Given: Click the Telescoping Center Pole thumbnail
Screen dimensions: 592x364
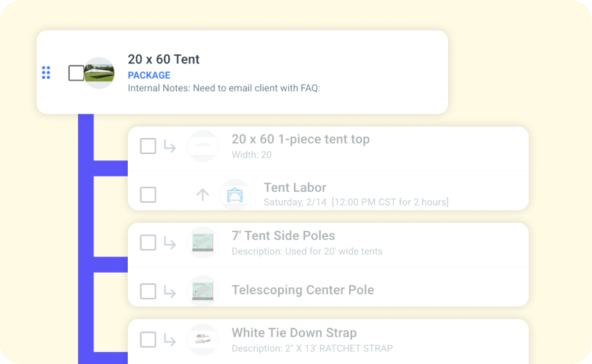Looking at the screenshot, I should (202, 291).
